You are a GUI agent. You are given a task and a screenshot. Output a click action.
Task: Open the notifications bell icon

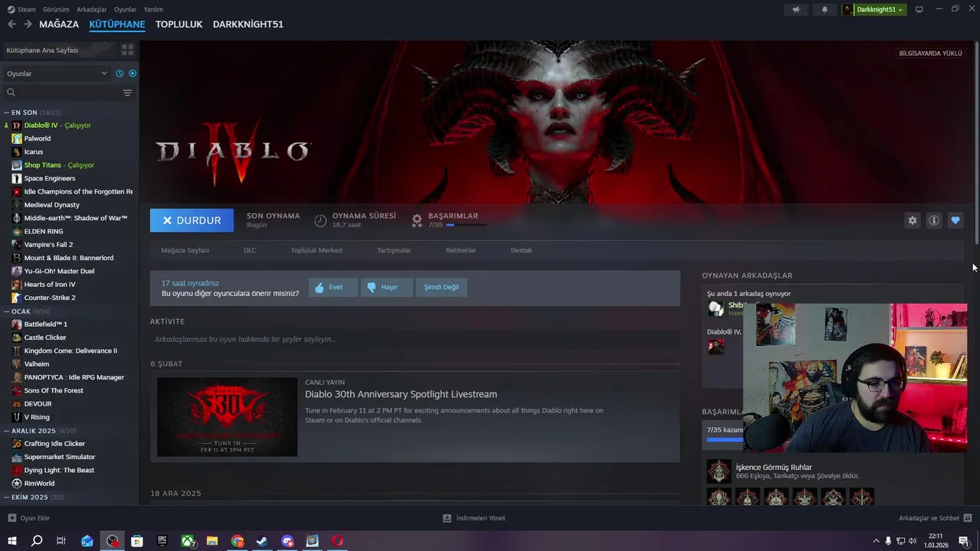[x=825, y=9]
